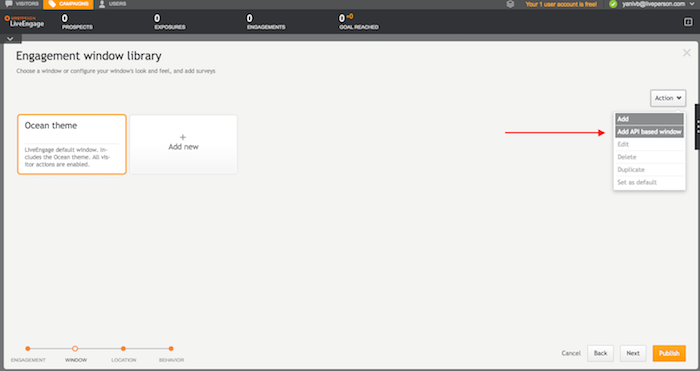Click the Visitors chat bubble icon

coord(9,4)
